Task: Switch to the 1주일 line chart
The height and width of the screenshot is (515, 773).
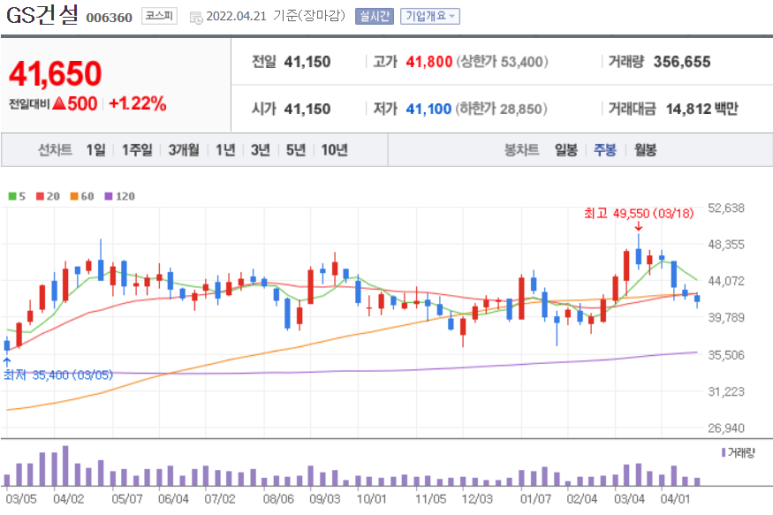Action: 137,150
